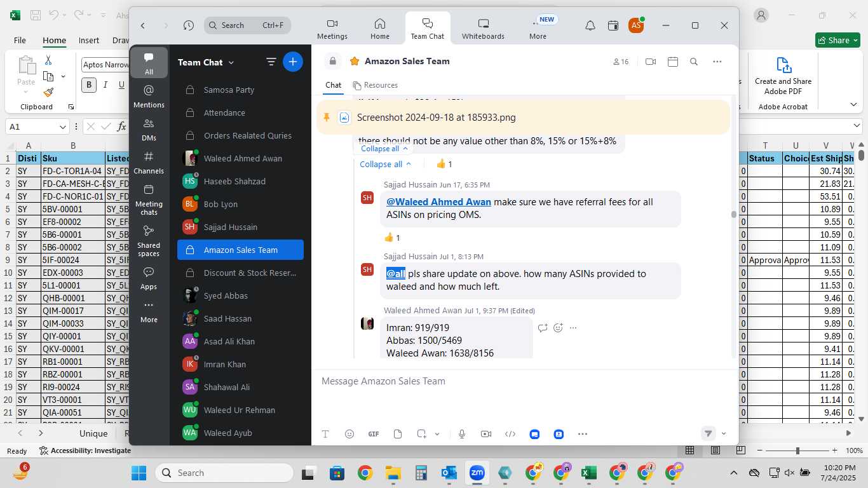Show hidden system tray icons

point(733,473)
